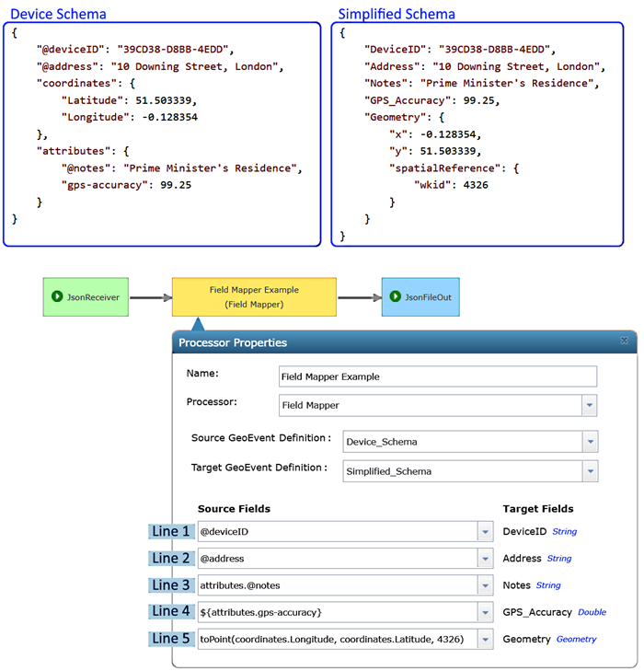The height and width of the screenshot is (671, 644).
Task: Open the @deviceID source field dropdown arrow
Action: point(485,532)
